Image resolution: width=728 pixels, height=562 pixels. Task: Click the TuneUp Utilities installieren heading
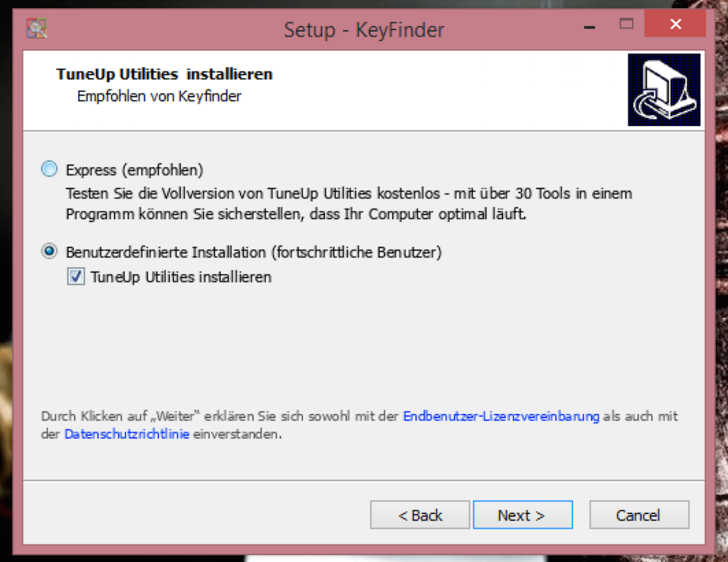[x=165, y=74]
